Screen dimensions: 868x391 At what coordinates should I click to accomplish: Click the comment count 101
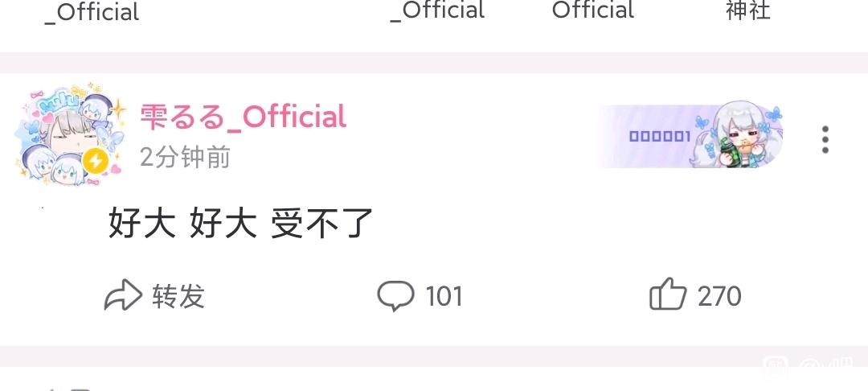444,296
